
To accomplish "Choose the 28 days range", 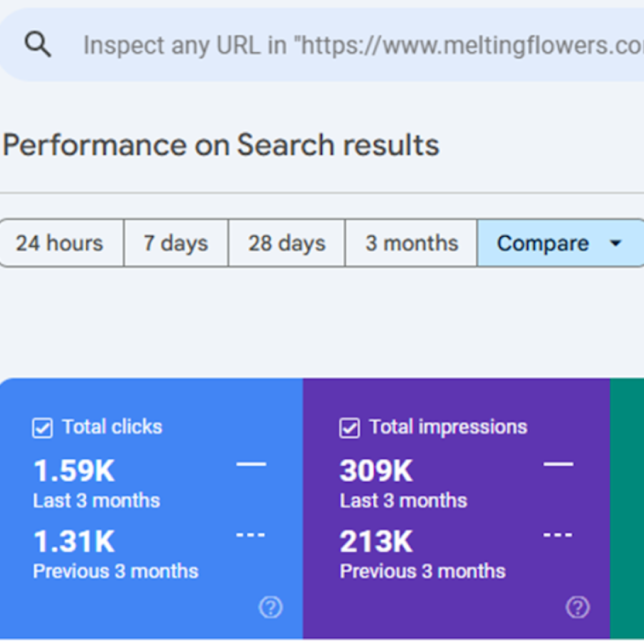I will 286,243.
